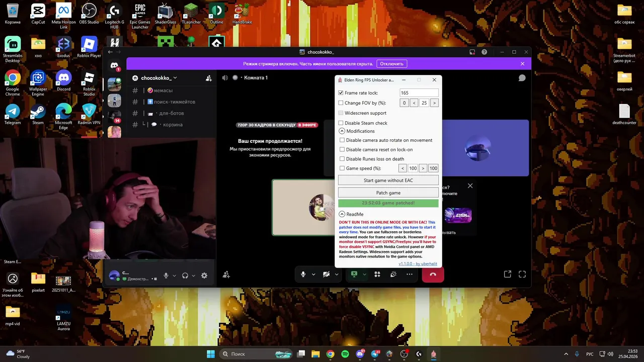Image resolution: width=644 pixels, height=362 pixels.
Task: Open Discord direct messages home icon
Action: point(114,66)
